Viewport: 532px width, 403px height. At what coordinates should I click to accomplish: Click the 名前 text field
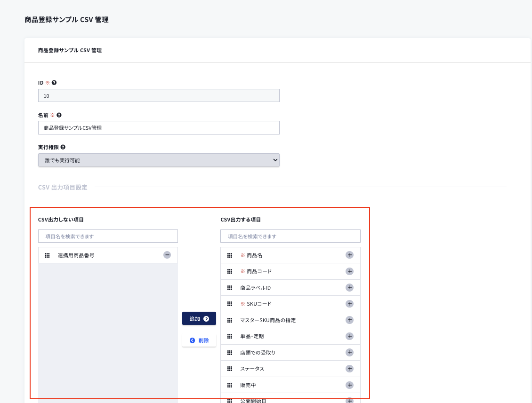tap(159, 127)
